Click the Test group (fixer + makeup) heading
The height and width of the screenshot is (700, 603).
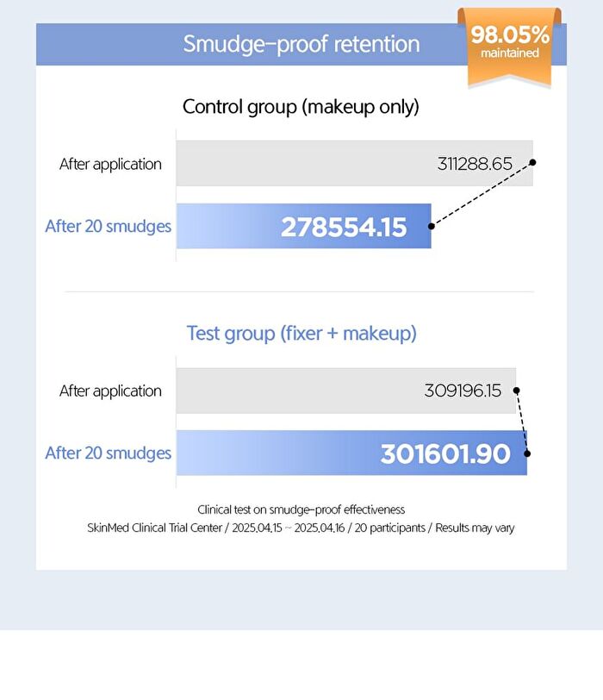point(301,334)
